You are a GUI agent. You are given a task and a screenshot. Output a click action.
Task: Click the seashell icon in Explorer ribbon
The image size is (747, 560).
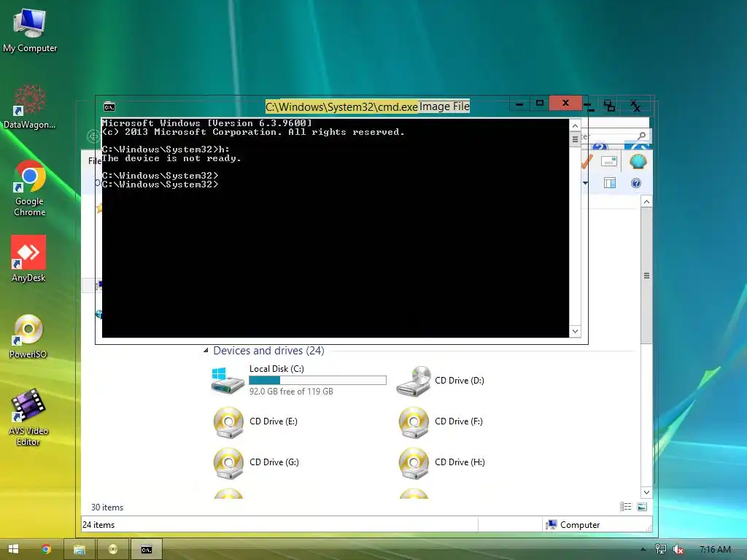(638, 162)
